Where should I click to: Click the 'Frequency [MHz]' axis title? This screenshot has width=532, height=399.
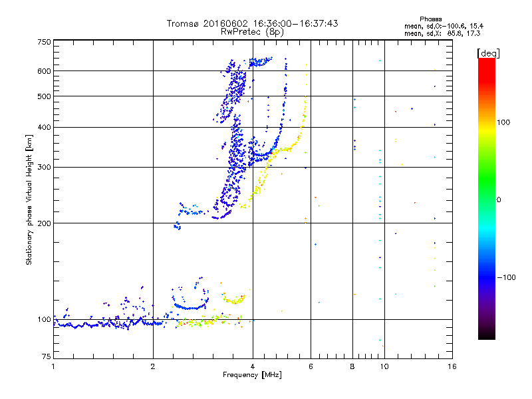(x=252, y=375)
